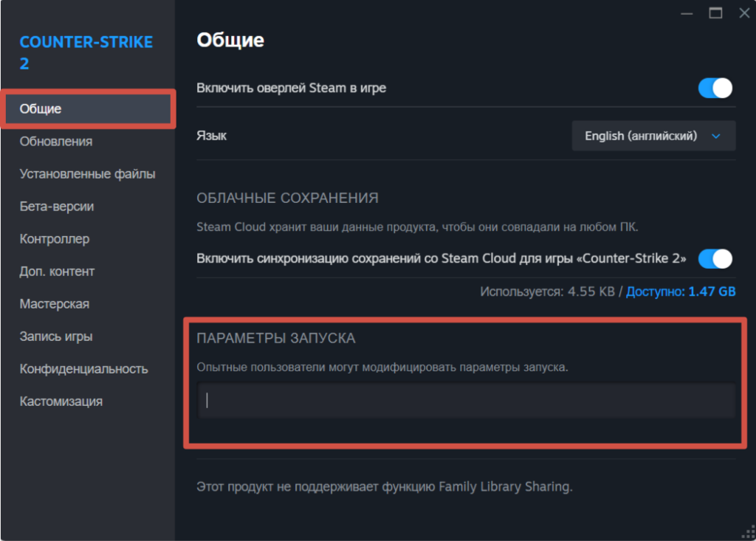This screenshot has height=541, width=756.
Task: Toggle the Steam overlay in-game switch
Action: (x=715, y=88)
